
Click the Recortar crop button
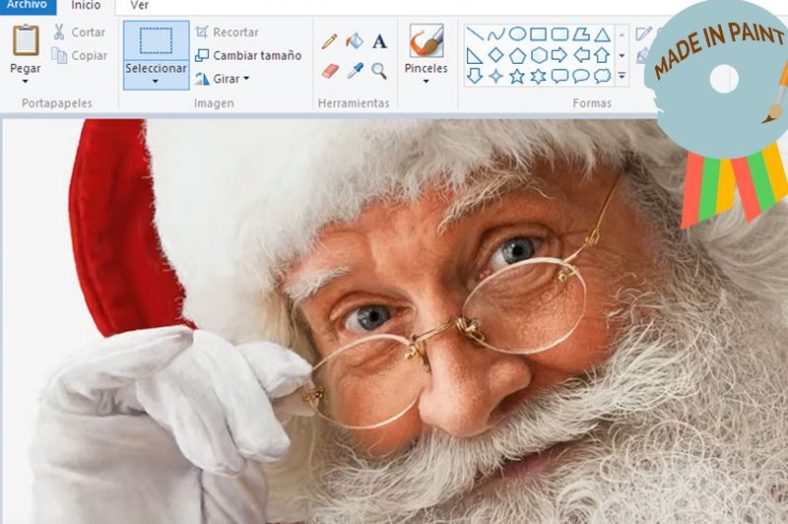[x=227, y=32]
